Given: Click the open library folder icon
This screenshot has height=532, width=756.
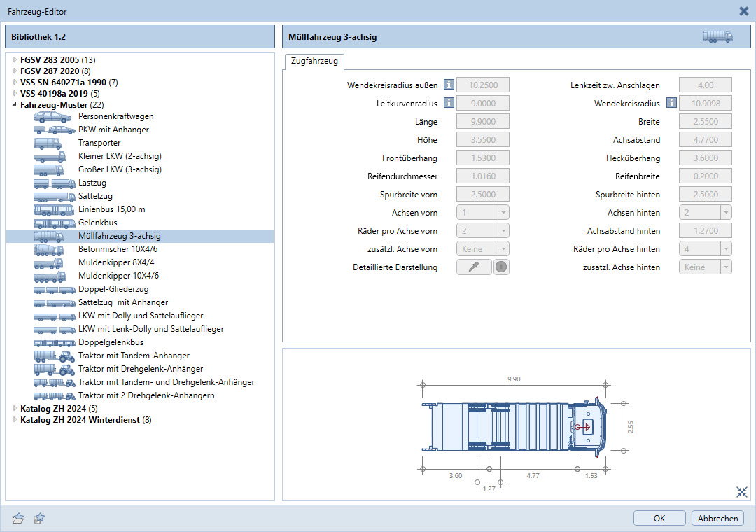Looking at the screenshot, I should (x=19, y=519).
